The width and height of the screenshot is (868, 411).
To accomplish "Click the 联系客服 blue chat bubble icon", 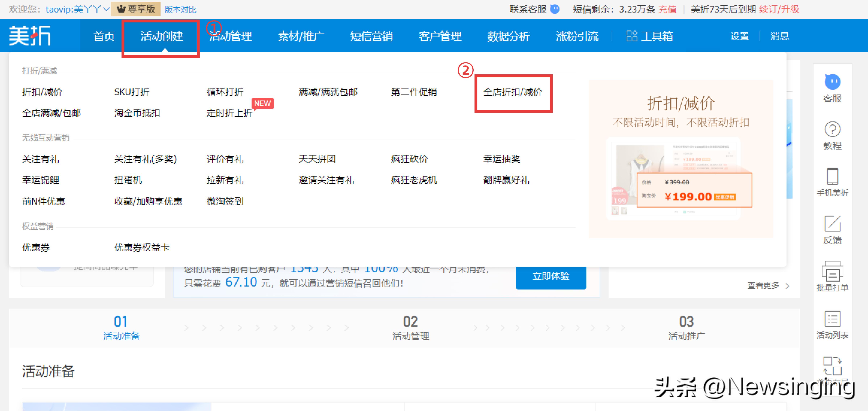I will coord(555,9).
